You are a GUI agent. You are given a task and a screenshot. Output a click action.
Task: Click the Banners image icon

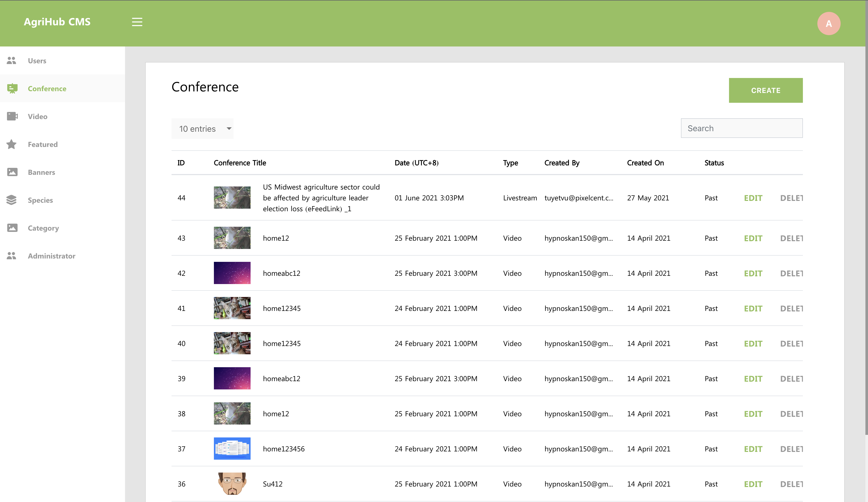pyautogui.click(x=12, y=172)
